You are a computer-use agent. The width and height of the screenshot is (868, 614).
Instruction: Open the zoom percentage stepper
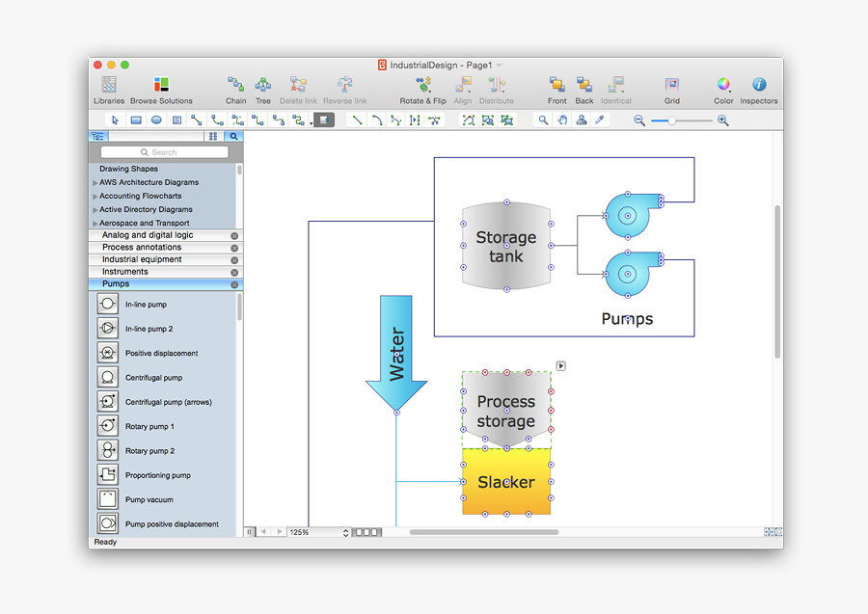coord(344,531)
